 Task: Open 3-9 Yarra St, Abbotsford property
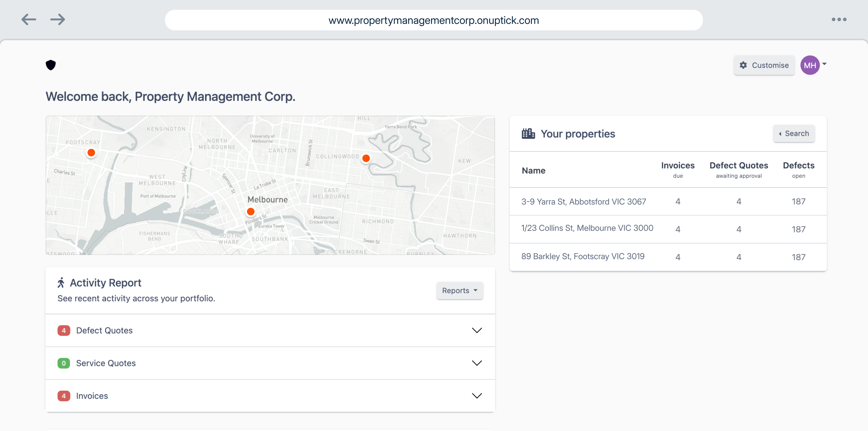[x=583, y=201]
